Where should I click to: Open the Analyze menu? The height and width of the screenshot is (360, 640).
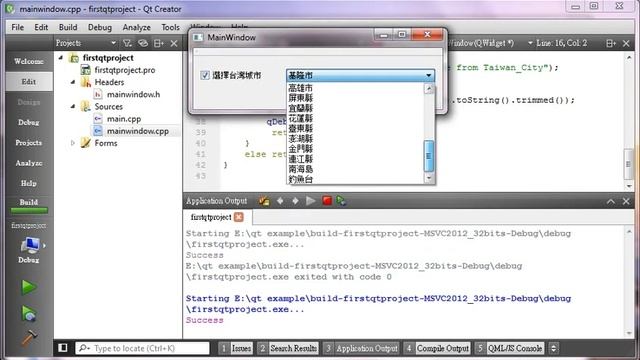click(x=136, y=27)
